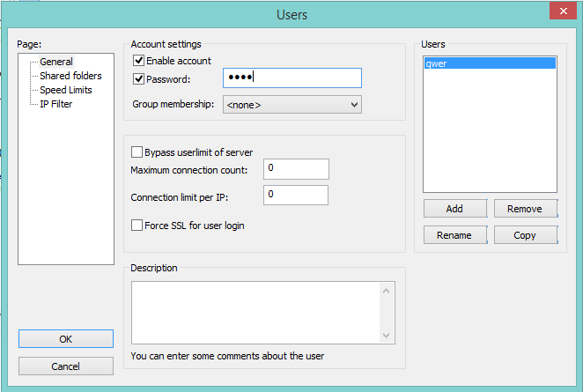
Task: Check Force SSL for user login
Action: coord(137,225)
